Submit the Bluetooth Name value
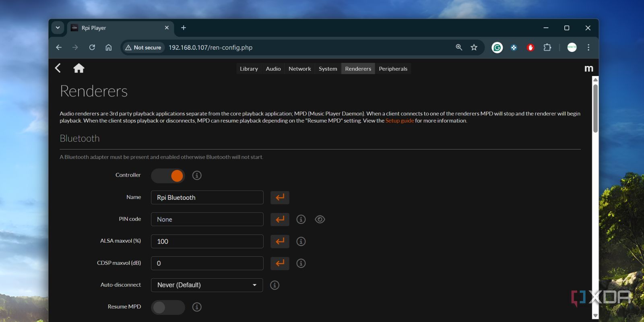This screenshot has height=322, width=644. tap(280, 197)
